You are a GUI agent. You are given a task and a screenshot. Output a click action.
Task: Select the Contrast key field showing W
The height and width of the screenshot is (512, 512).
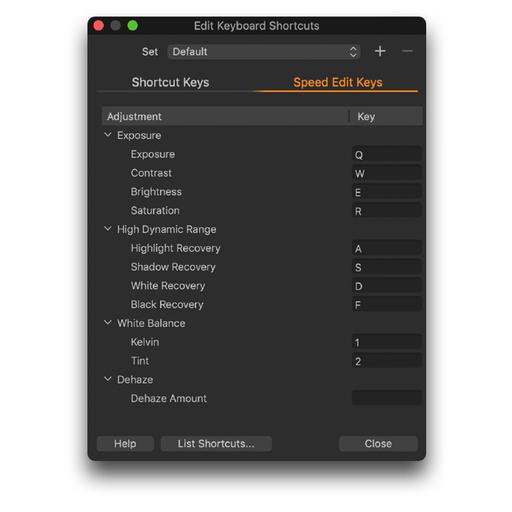(x=387, y=173)
